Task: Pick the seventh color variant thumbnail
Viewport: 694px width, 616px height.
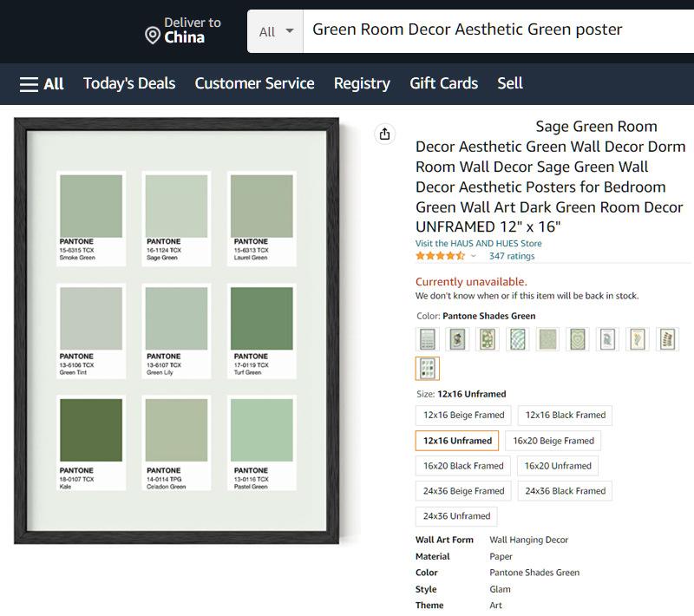Action: 607,339
